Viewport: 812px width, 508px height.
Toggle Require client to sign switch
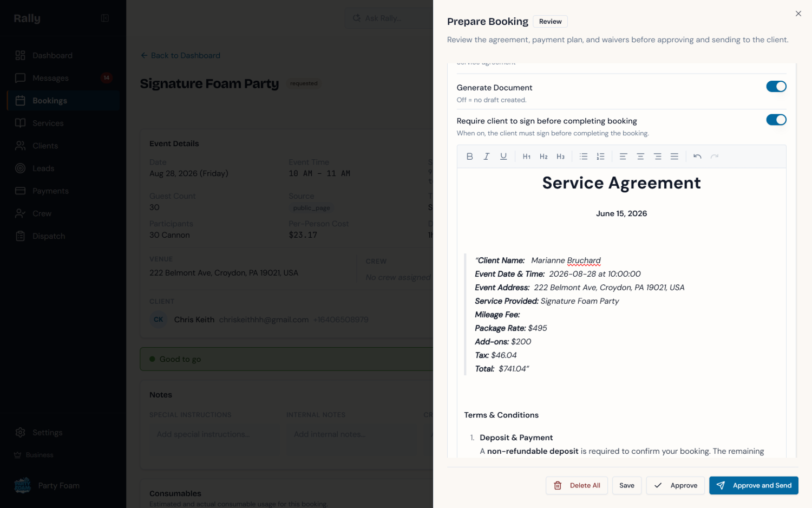776,120
